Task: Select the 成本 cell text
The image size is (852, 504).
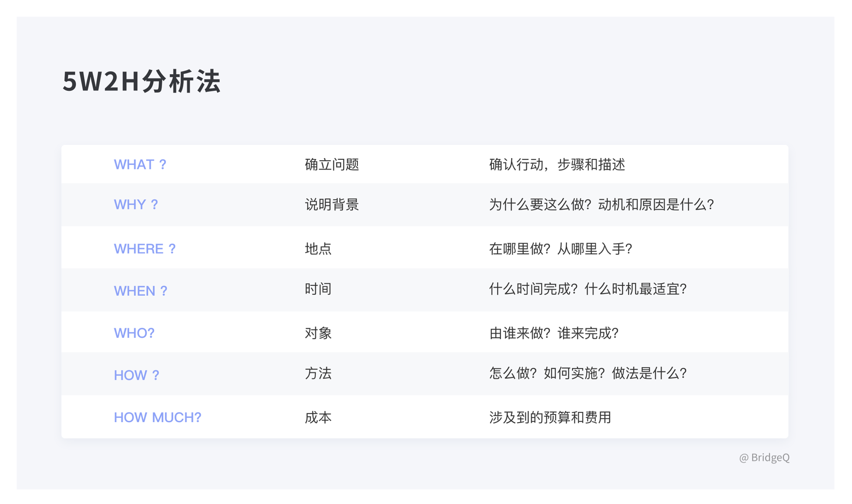Action: (318, 417)
